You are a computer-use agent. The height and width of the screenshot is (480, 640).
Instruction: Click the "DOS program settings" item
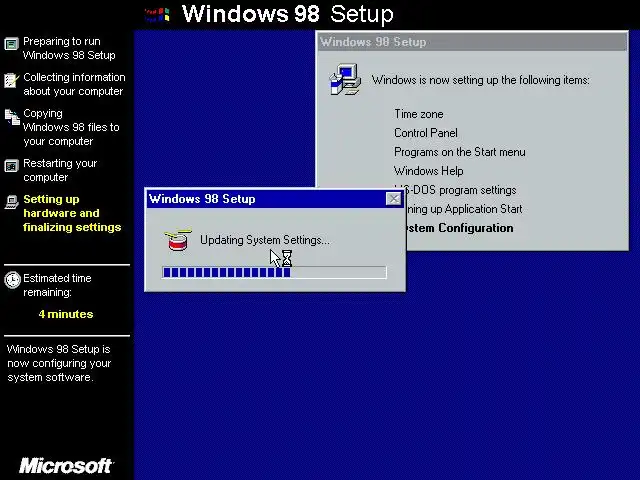(x=461, y=190)
